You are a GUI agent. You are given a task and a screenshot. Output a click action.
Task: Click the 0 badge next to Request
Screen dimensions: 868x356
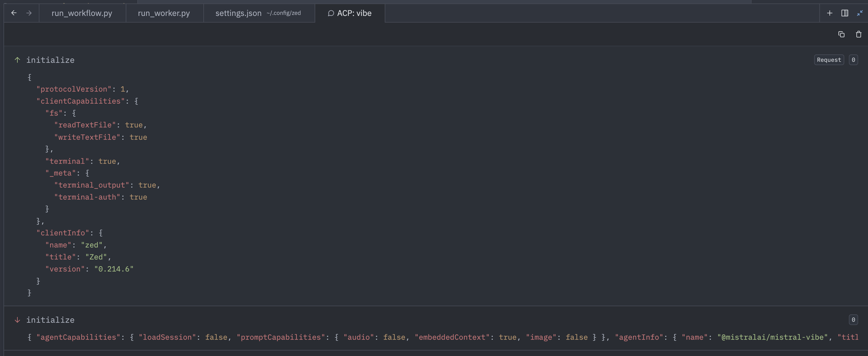(x=853, y=60)
